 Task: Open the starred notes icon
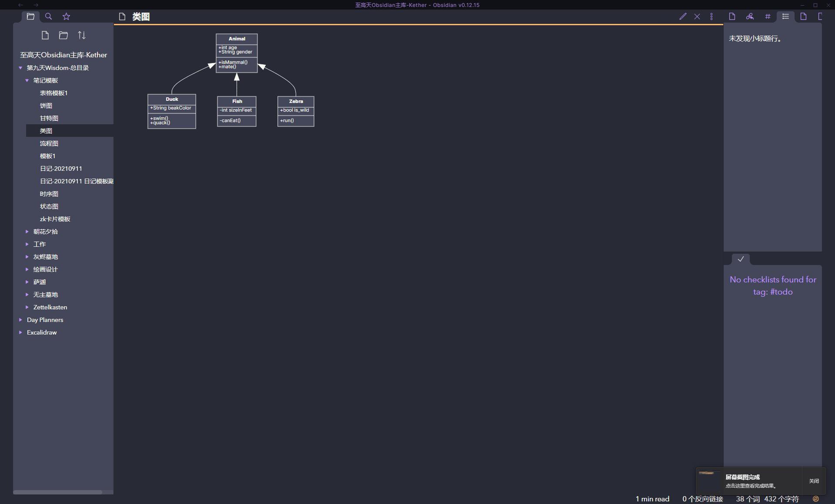coord(66,17)
